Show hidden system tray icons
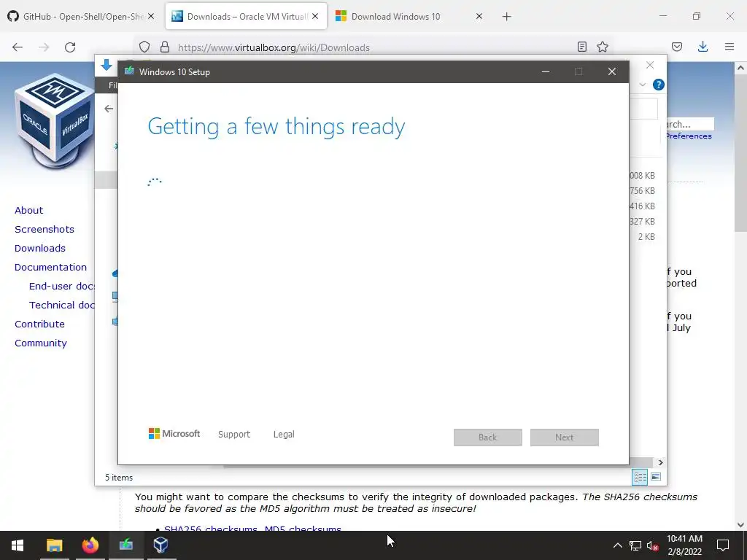 coord(617,545)
